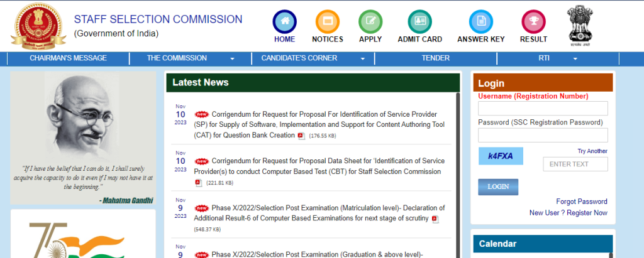The image size is (644, 258).
Task: Click the (221.81 KB) file size text
Action: 219,183
